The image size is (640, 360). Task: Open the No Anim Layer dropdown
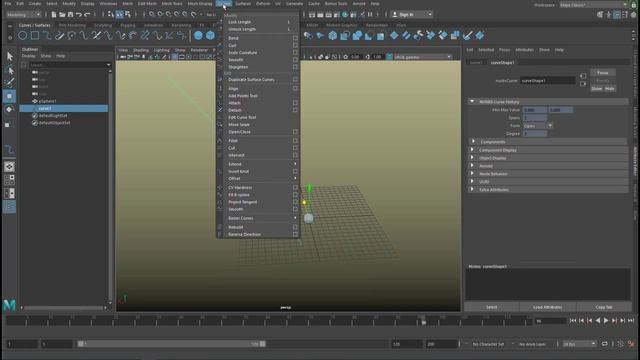pyautogui.click(x=533, y=344)
